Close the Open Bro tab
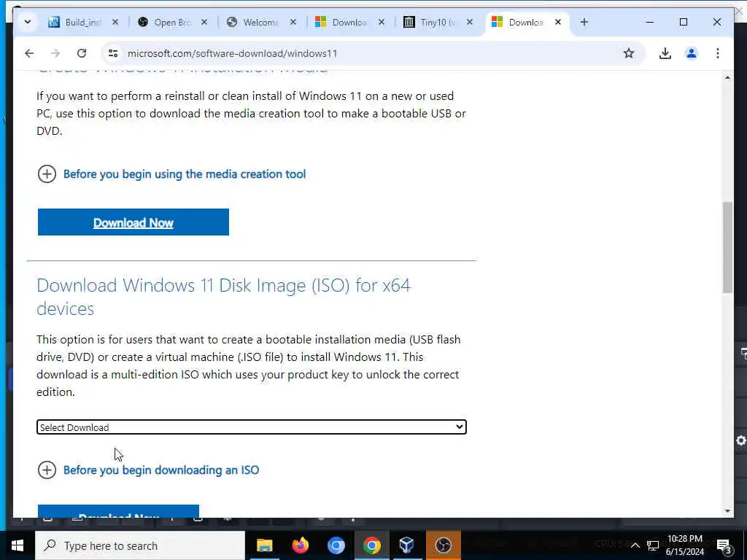Image resolution: width=747 pixels, height=560 pixels. 204,23
